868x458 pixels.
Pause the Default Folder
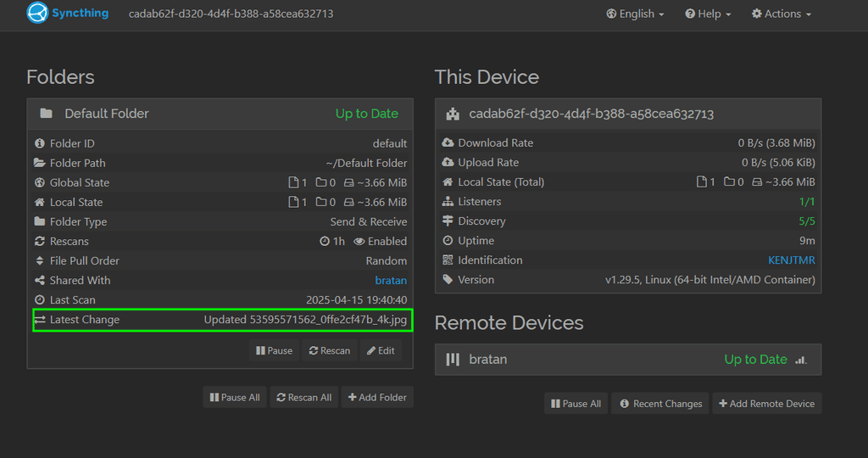click(273, 350)
